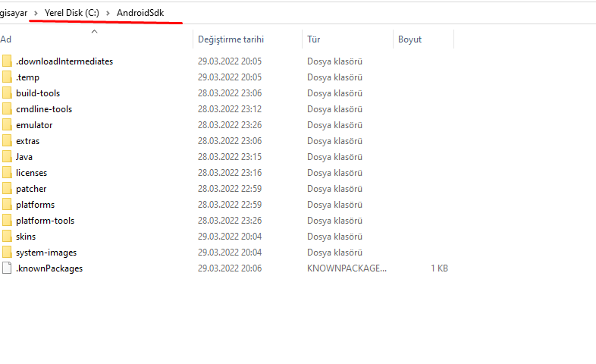
Task: Sort by Değiştirme tarihi column header
Action: (x=231, y=39)
